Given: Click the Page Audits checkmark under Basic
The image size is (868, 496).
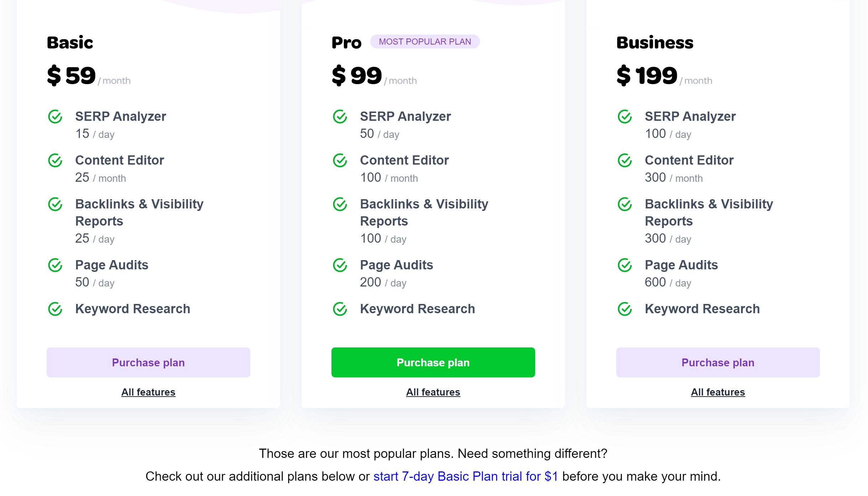Looking at the screenshot, I should (x=55, y=265).
